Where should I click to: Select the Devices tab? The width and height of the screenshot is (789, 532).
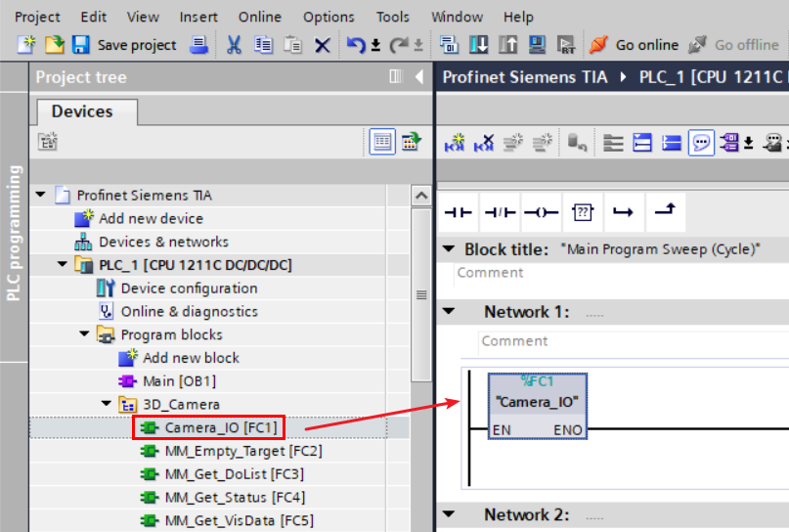coord(82,111)
